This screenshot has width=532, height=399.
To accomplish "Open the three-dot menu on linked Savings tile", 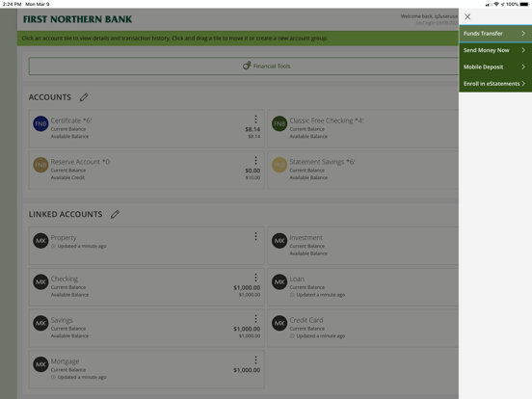I will 255,319.
